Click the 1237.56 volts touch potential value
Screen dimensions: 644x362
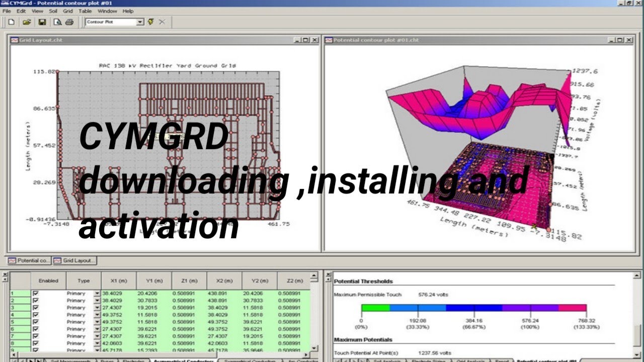[x=435, y=353]
